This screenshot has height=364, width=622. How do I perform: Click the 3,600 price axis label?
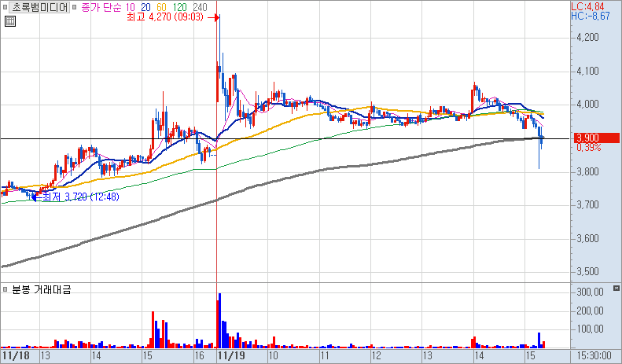[x=588, y=238]
